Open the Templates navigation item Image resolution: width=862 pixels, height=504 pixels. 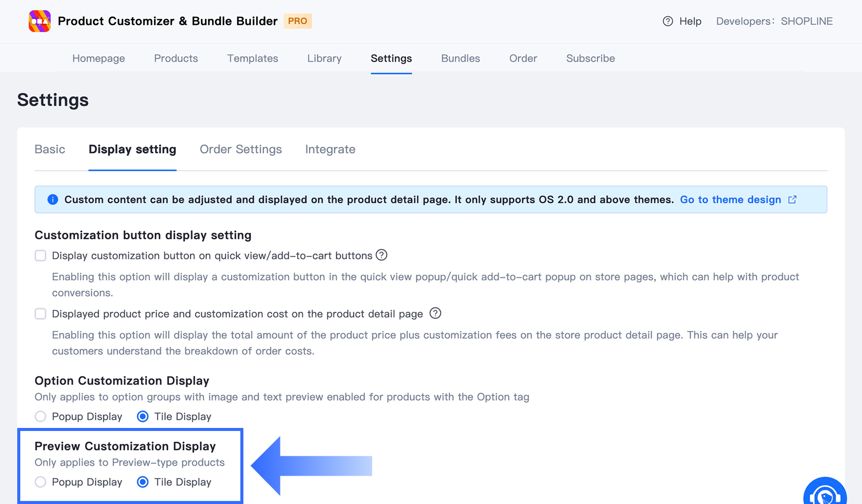[253, 58]
